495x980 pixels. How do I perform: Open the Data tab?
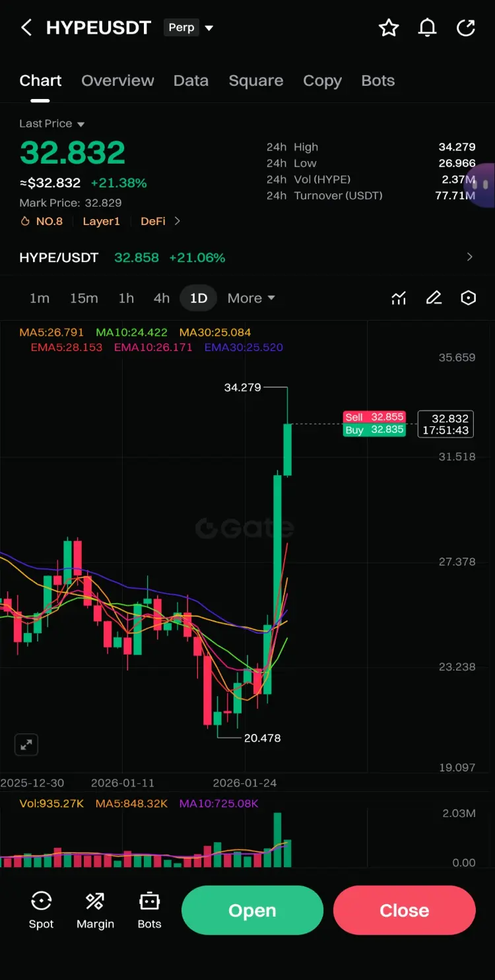191,81
